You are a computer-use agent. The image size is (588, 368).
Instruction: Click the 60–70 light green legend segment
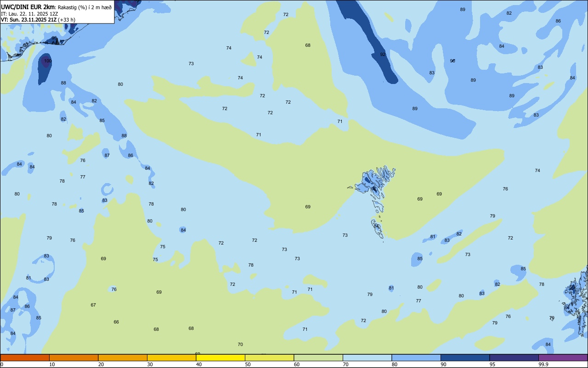point(318,357)
